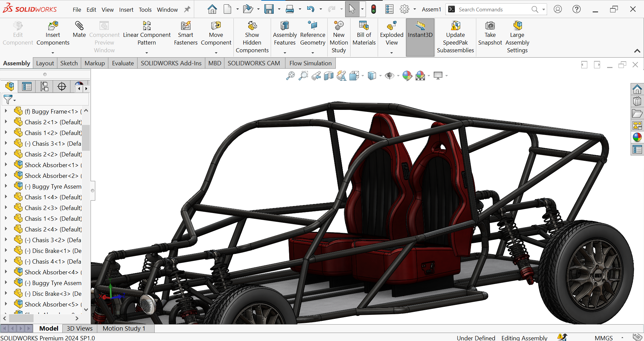Click the Home icon in the top toolbar

point(212,9)
